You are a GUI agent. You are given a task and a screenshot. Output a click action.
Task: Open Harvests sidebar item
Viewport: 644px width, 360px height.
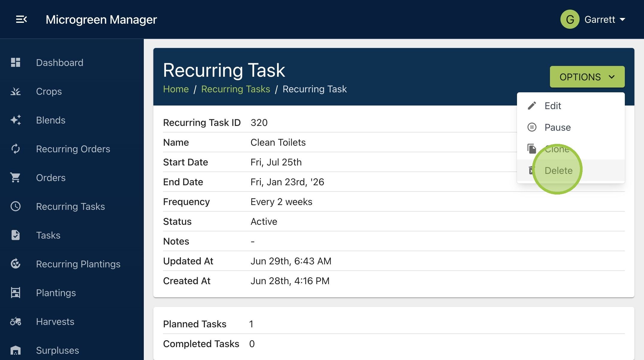72,321
